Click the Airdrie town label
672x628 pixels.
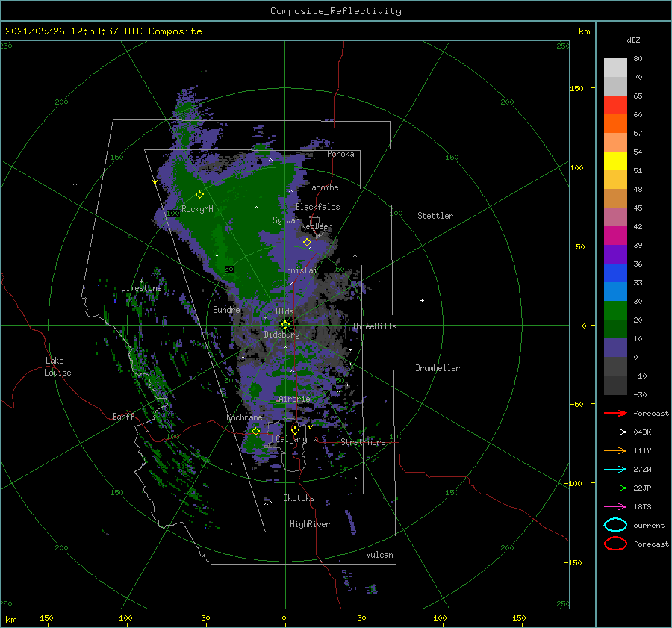pos(294,399)
